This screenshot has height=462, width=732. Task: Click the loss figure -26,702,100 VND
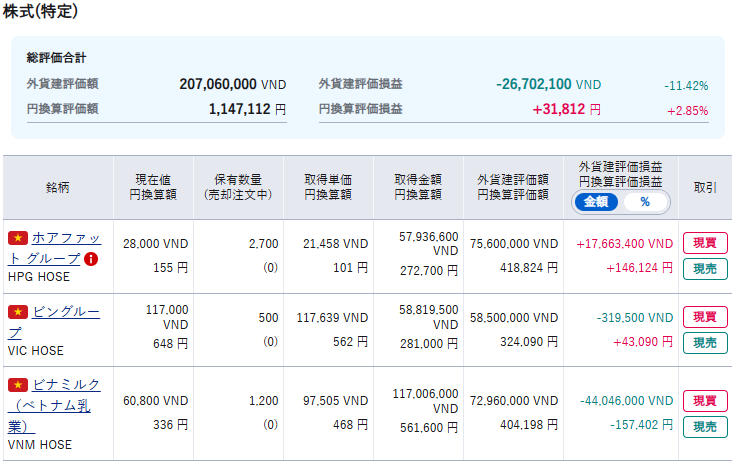(x=549, y=84)
